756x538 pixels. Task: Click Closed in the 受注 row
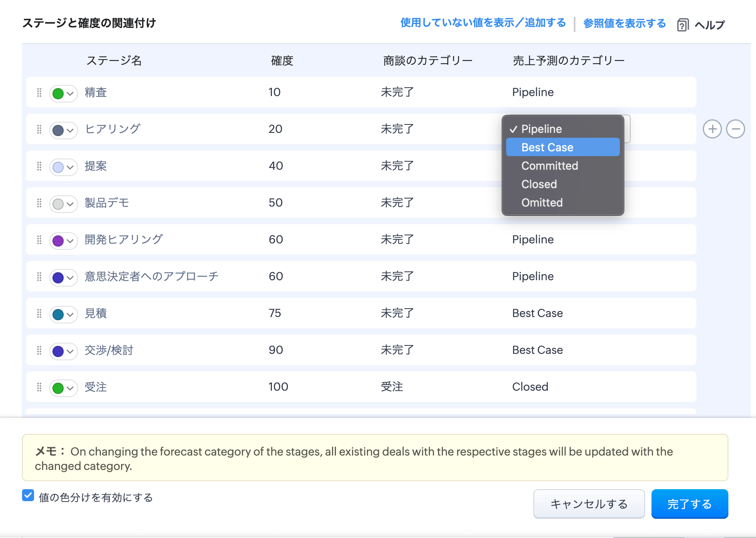point(530,387)
